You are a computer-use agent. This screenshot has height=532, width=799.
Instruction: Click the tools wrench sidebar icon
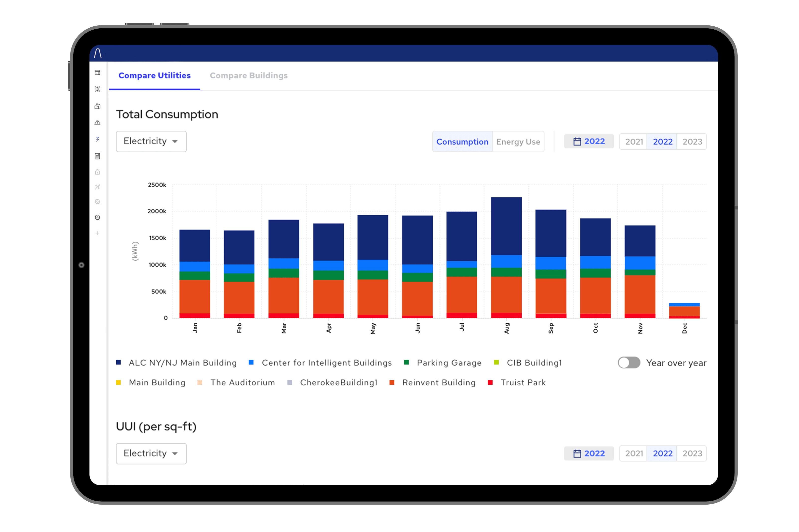tap(97, 187)
